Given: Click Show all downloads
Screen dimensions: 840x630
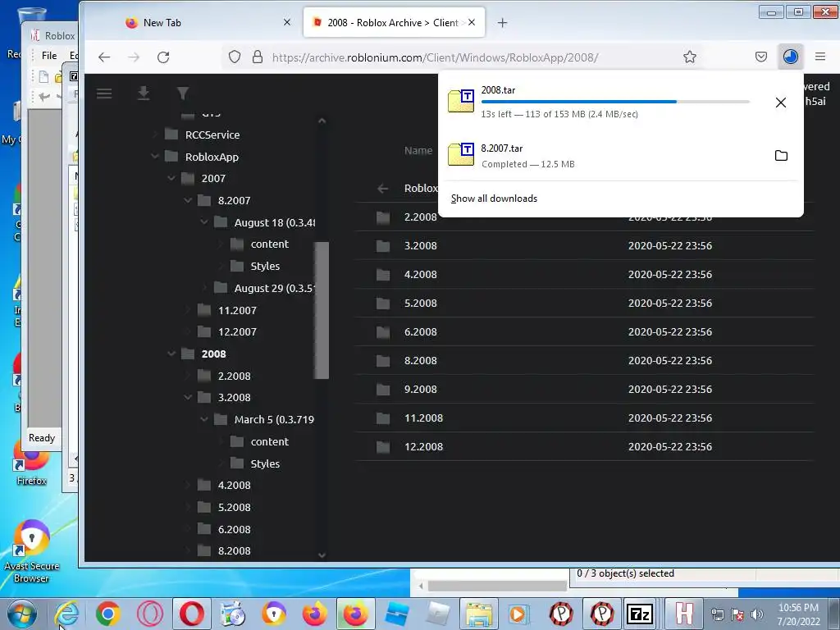Looking at the screenshot, I should click(494, 199).
